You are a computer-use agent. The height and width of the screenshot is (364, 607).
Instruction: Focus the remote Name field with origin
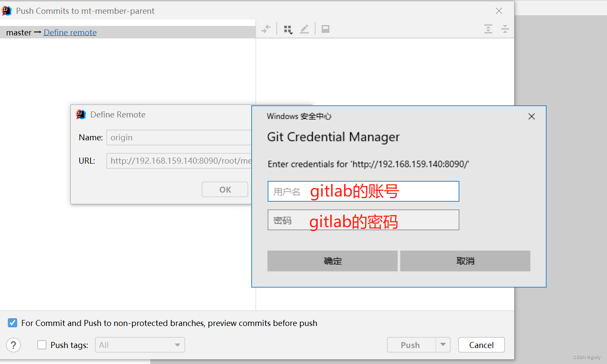pos(179,137)
